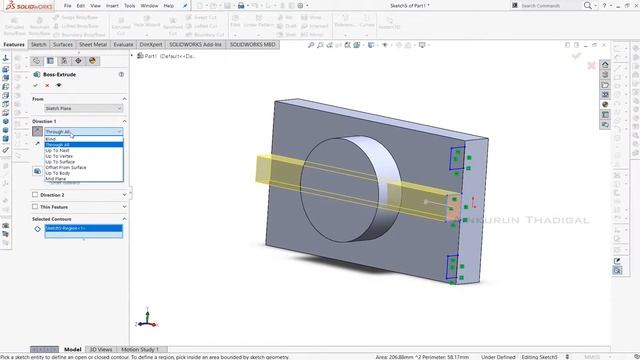The height and width of the screenshot is (360, 640).
Task: Select Up To Vertex from list
Action: (84, 156)
